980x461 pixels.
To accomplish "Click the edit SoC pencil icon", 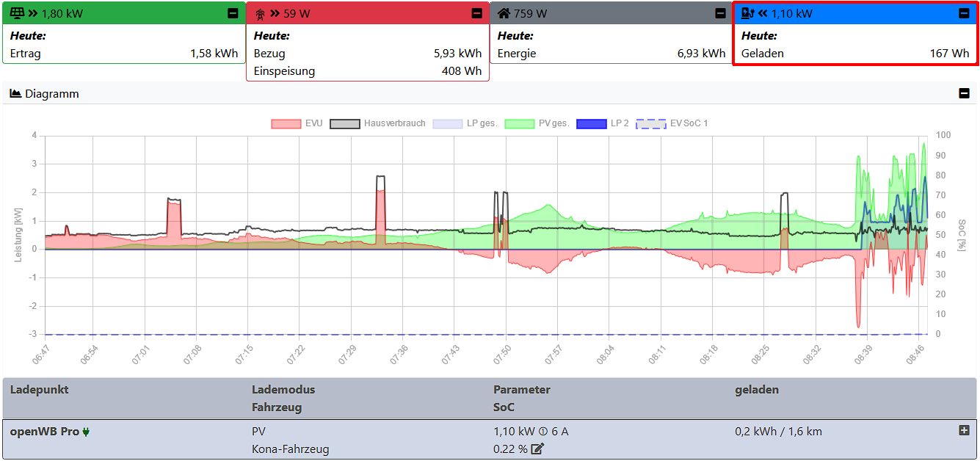I will tap(537, 449).
